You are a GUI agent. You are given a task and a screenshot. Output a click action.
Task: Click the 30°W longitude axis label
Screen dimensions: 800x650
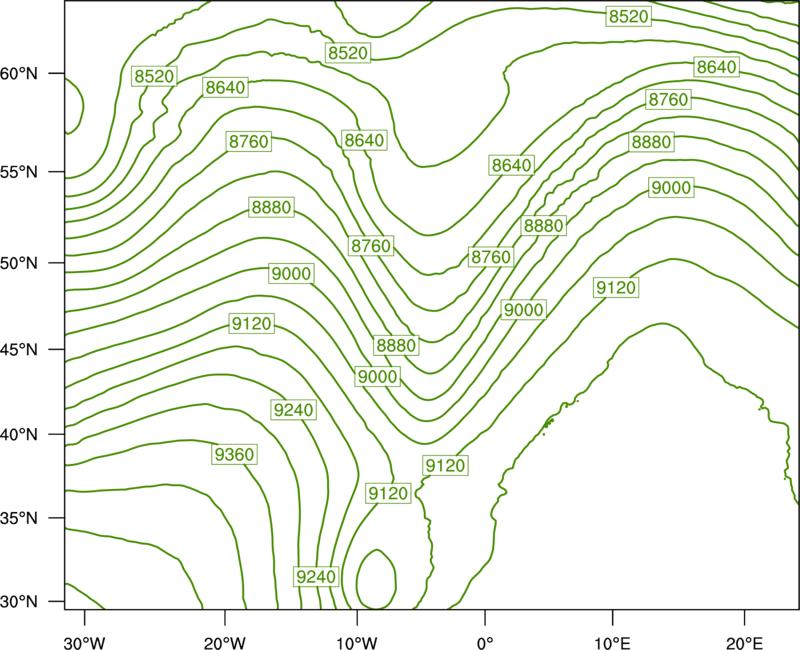tap(85, 643)
